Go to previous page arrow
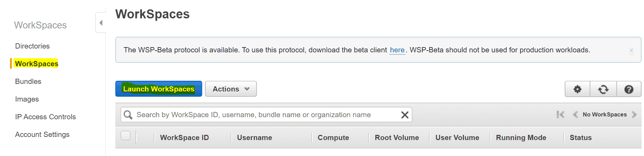The height and width of the screenshot is (156, 644). tap(575, 115)
